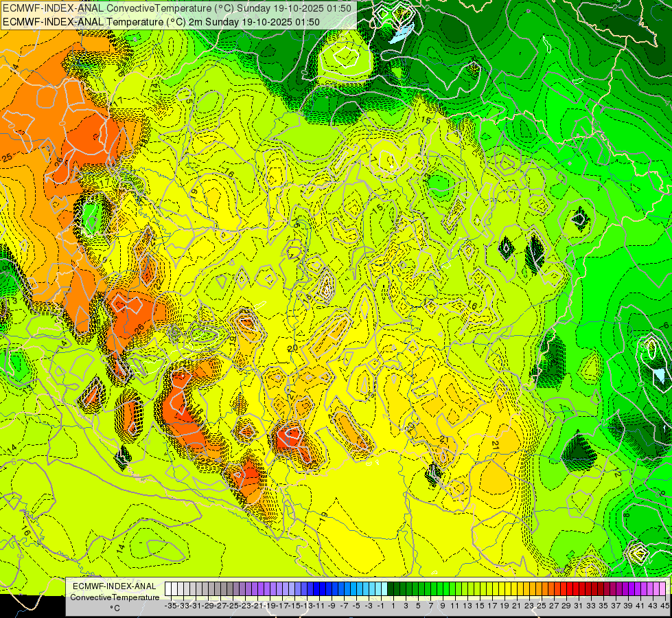The width and height of the screenshot is (672, 618).
Task: Click legend scale value '-19'
Action: (x=270, y=606)
